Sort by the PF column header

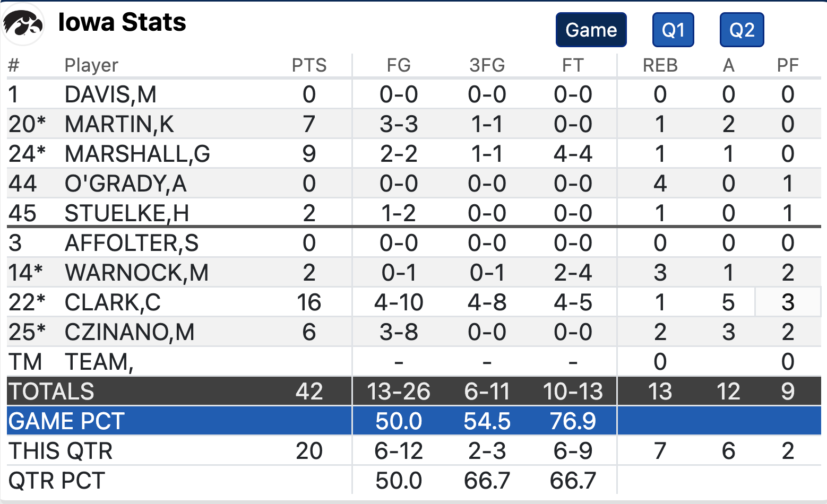click(788, 65)
